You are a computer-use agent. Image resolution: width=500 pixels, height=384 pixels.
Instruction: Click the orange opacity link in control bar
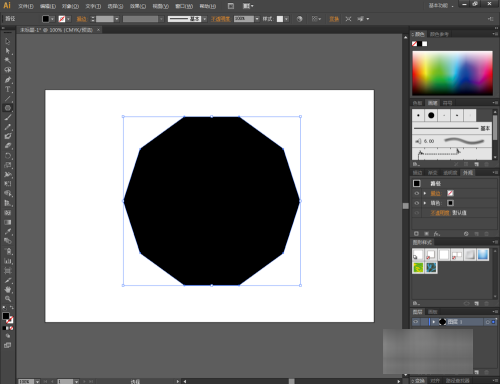[x=221, y=19]
